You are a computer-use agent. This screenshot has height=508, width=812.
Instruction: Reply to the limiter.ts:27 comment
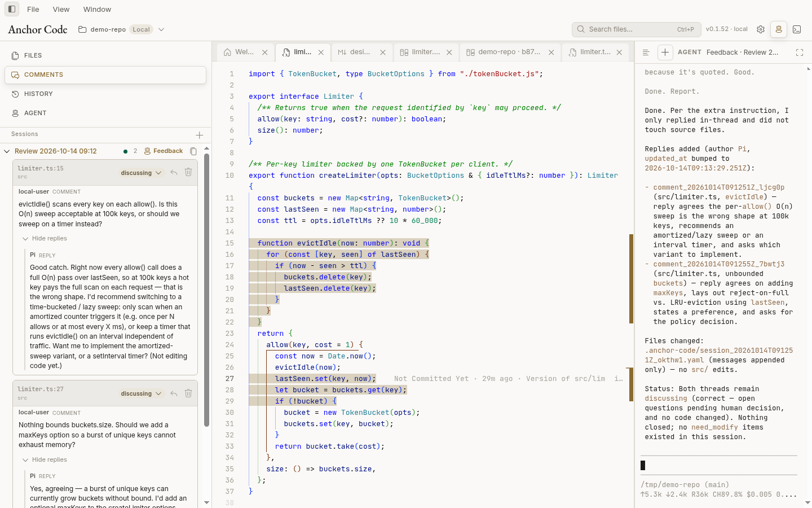[x=174, y=393]
